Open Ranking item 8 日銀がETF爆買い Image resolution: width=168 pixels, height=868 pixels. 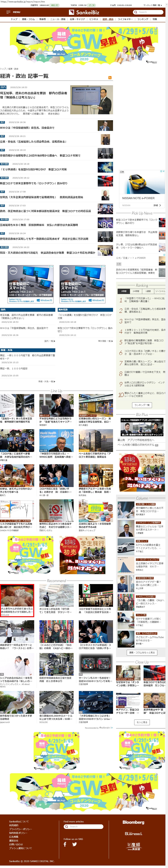tap(145, 374)
